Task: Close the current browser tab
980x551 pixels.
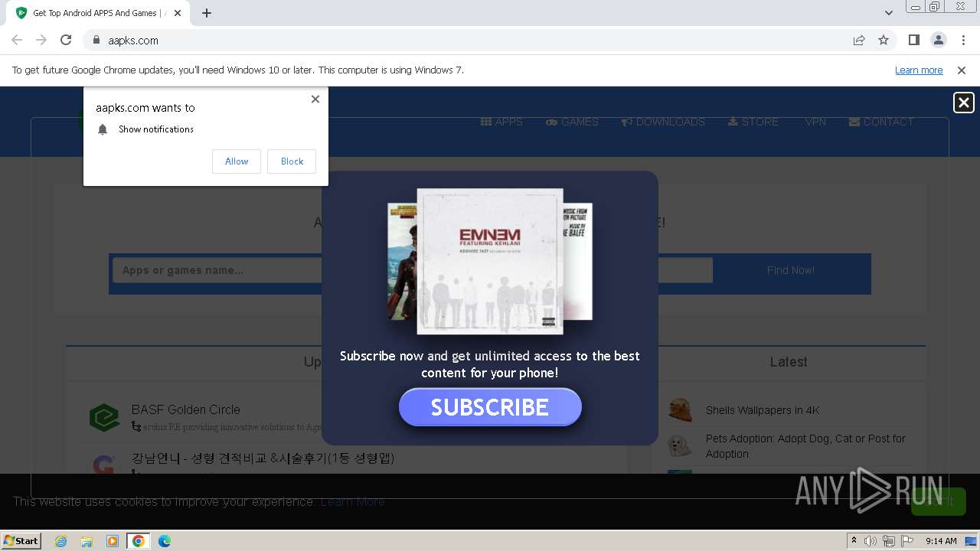Action: (178, 13)
